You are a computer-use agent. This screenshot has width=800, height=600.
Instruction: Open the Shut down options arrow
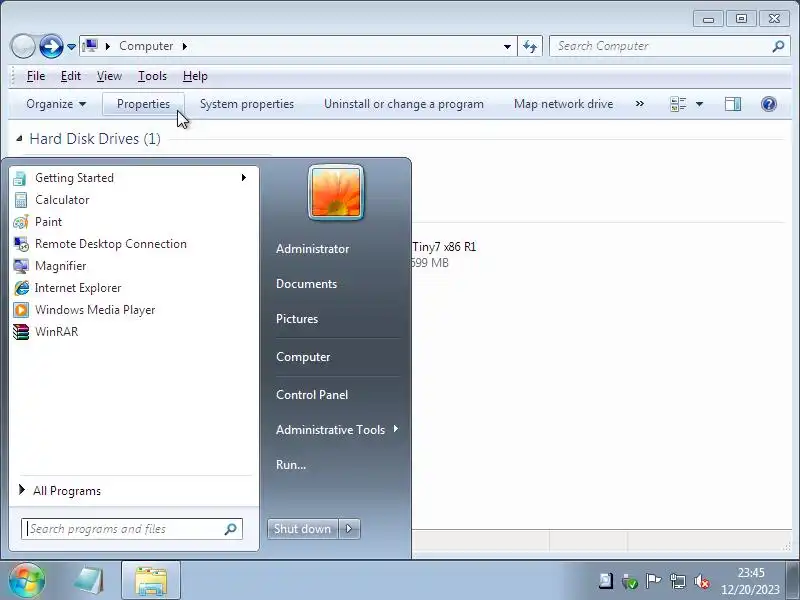click(x=349, y=529)
